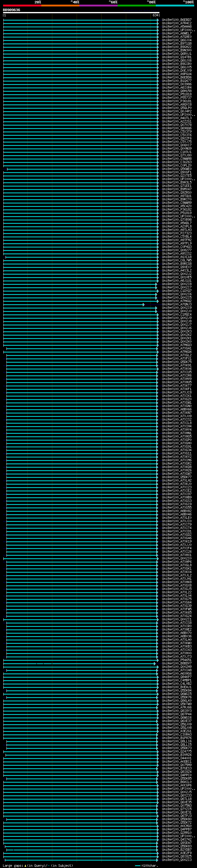The width and height of the screenshot is (197, 868).
Task: Select the UniRef100_C5X3T9 label
Action: point(176,132)
